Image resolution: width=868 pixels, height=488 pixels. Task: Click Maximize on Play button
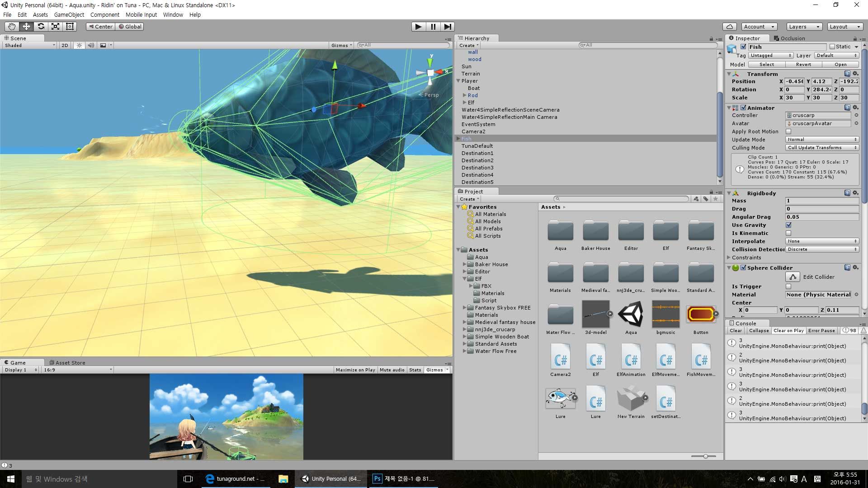pyautogui.click(x=355, y=370)
